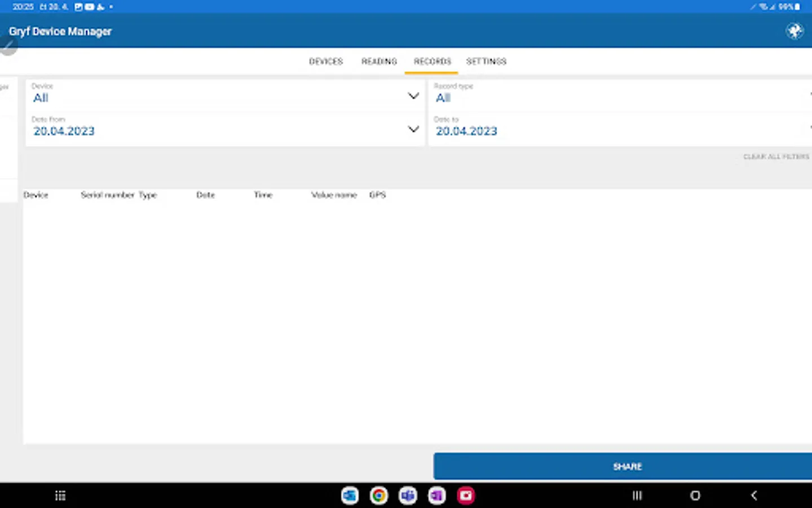Click the Gryf Device Manager title
812x508 pixels.
[x=60, y=32]
